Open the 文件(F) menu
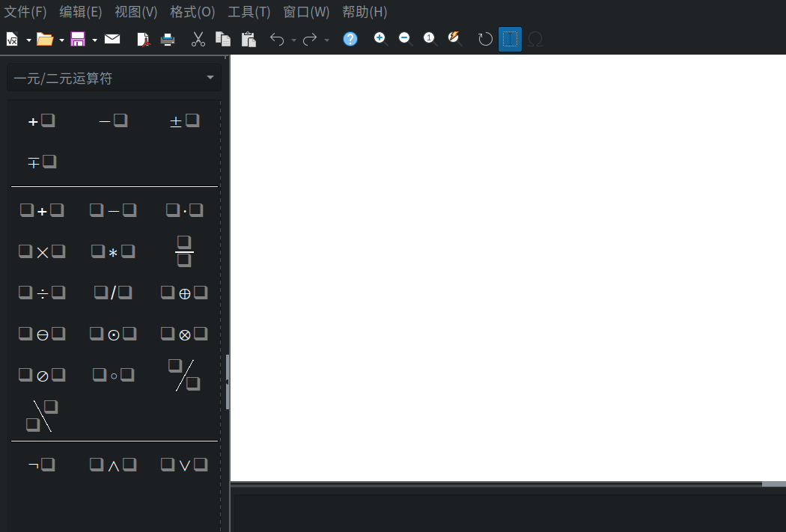The height and width of the screenshot is (532, 786). point(25,12)
